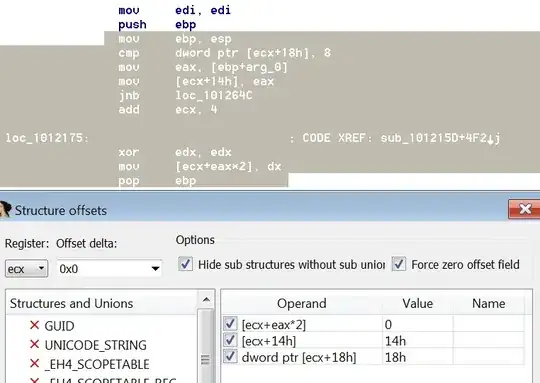Click sub_101215D+4F2 code xref

[x=434, y=138]
